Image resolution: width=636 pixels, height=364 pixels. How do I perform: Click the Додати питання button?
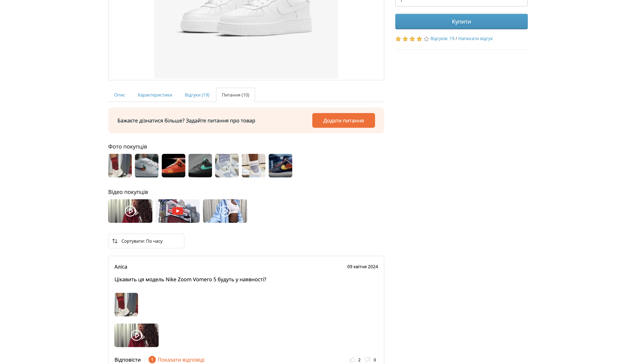(343, 120)
